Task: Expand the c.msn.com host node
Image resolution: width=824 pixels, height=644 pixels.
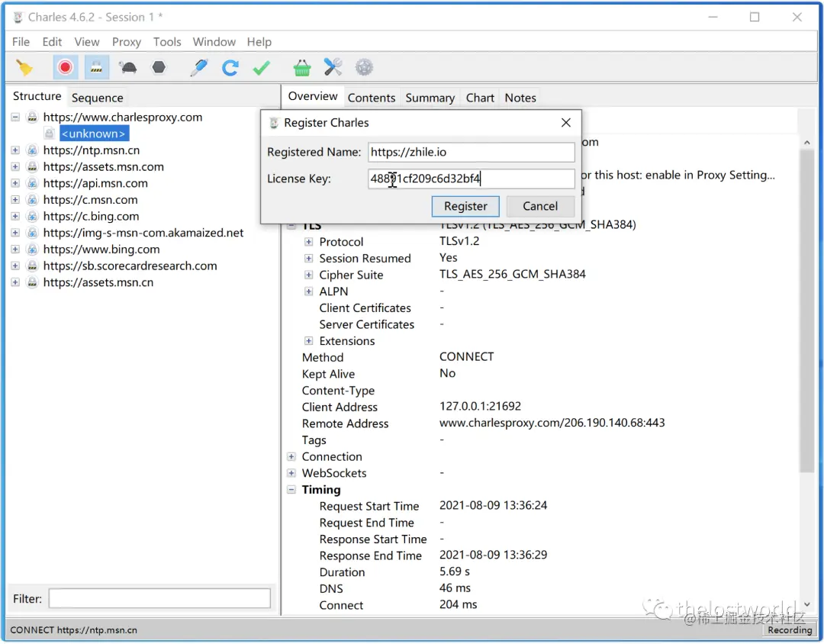Action: point(15,200)
